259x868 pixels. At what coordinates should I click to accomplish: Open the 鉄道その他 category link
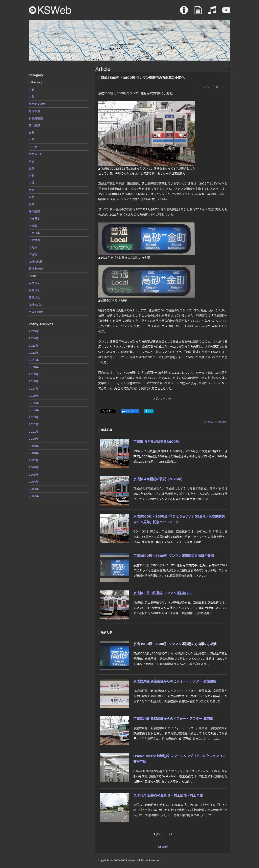tap(36, 268)
